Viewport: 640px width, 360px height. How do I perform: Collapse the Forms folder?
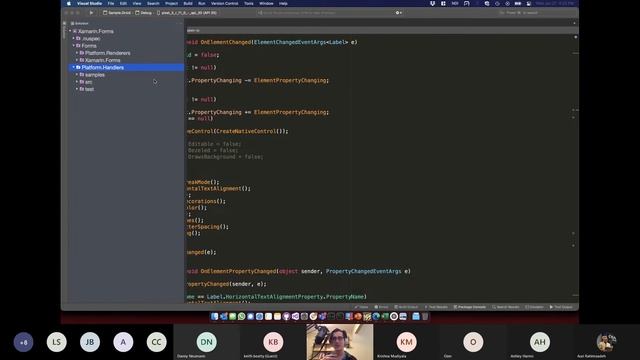tap(73, 46)
